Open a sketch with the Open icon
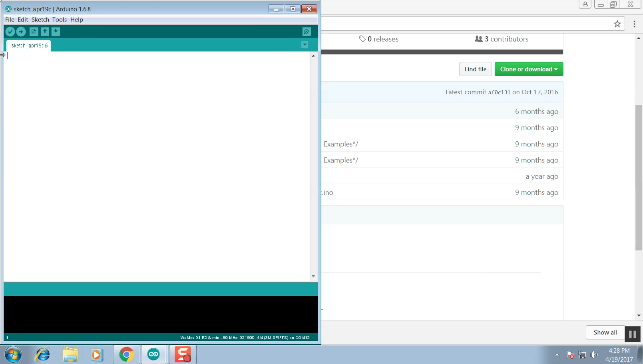 point(45,32)
